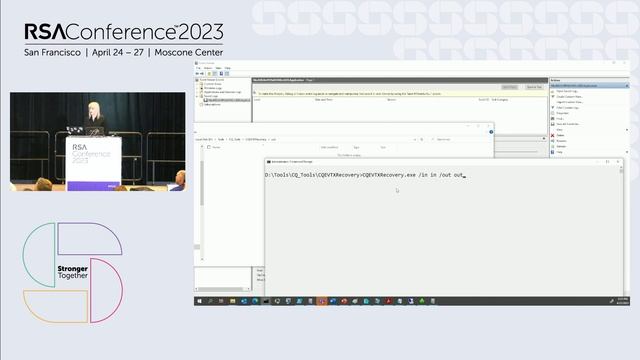This screenshot has width=640, height=360.
Task: Open the Windows Start menu
Action: coord(199,301)
